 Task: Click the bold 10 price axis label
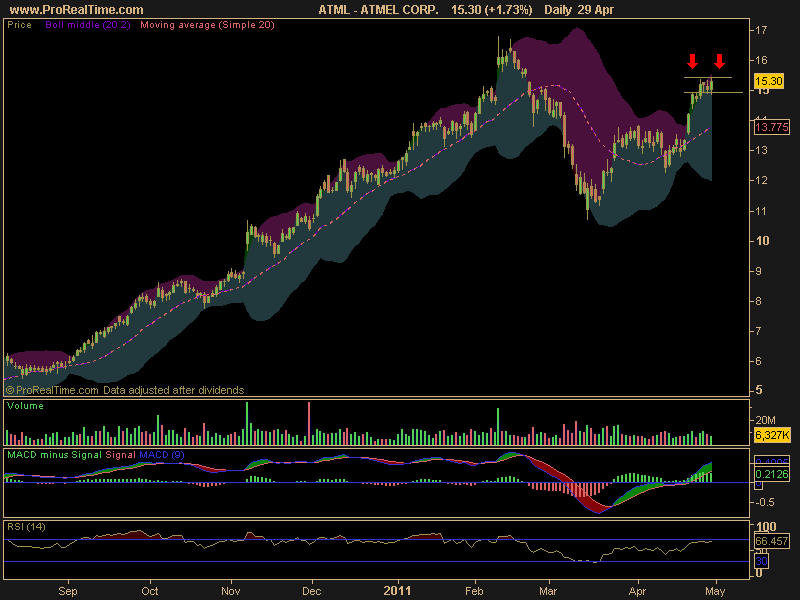coord(762,240)
